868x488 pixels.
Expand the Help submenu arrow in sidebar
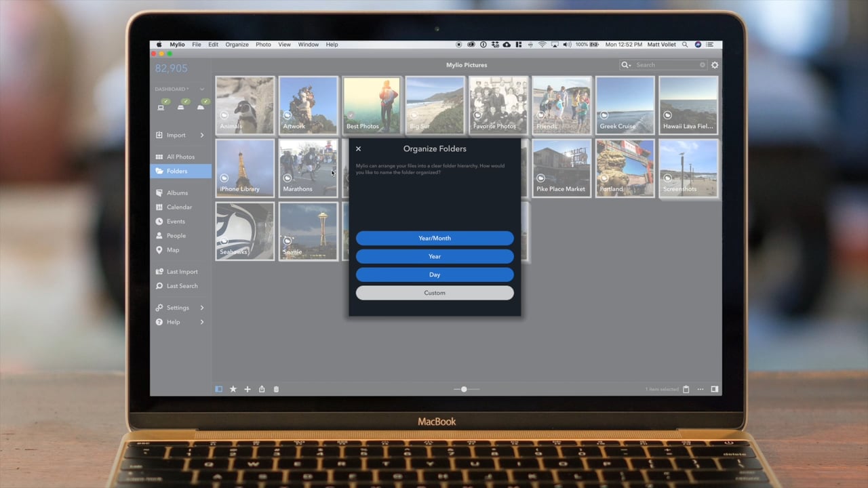(x=202, y=322)
